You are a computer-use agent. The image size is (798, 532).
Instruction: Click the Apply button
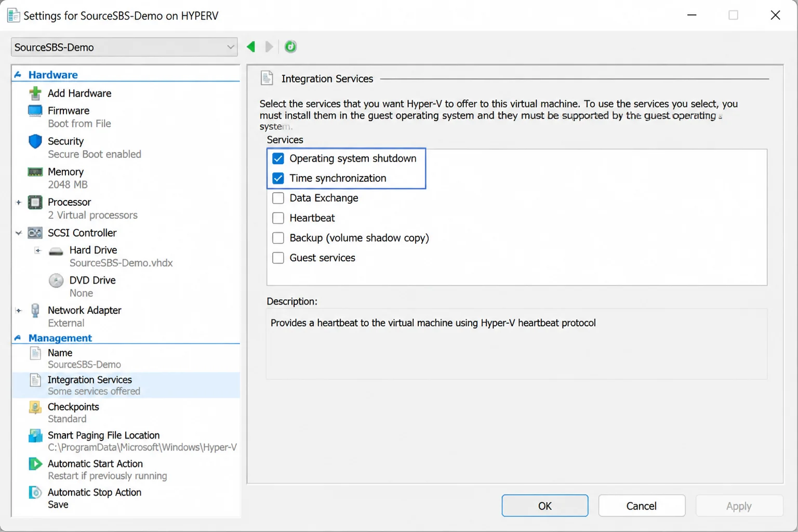tap(739, 506)
